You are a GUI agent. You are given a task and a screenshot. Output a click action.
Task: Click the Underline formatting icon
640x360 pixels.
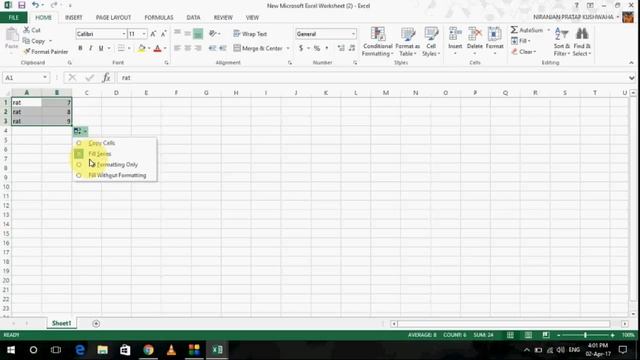pos(101,48)
